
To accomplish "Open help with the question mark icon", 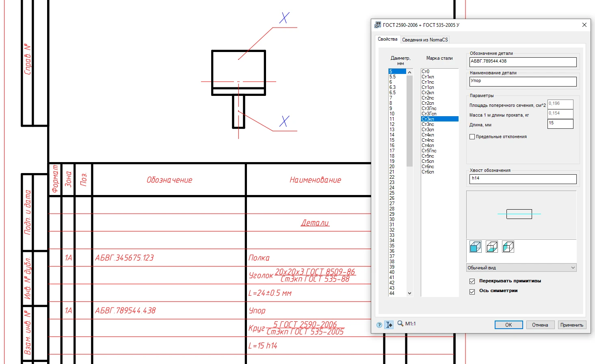I will [x=379, y=325].
